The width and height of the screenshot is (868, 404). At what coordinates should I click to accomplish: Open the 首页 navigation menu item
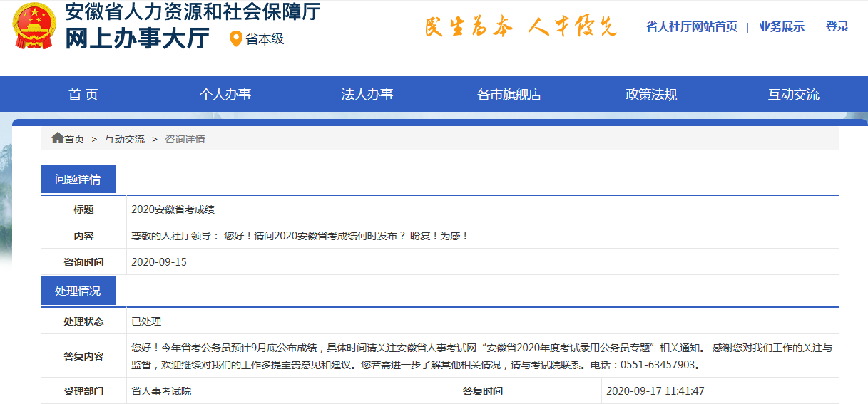(83, 95)
